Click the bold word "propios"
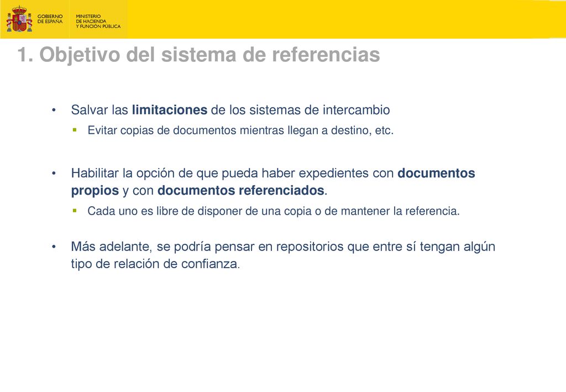 point(95,191)
